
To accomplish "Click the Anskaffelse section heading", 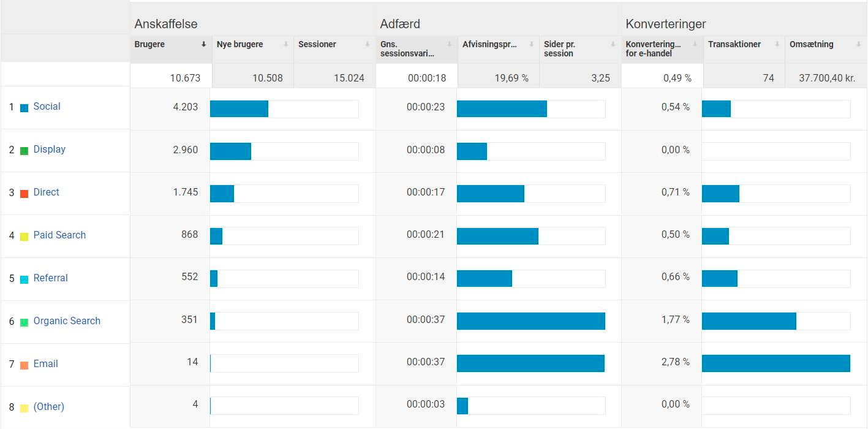I will [166, 25].
